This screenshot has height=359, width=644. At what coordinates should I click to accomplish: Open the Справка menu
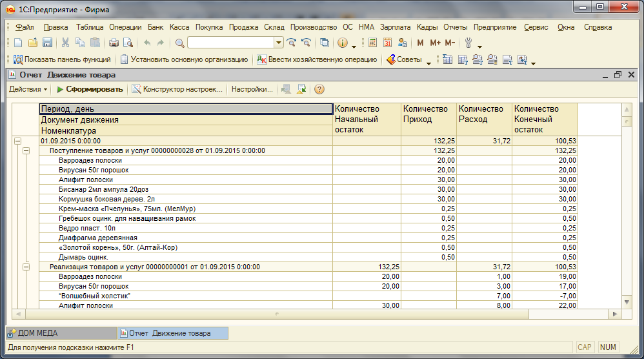tap(598, 27)
